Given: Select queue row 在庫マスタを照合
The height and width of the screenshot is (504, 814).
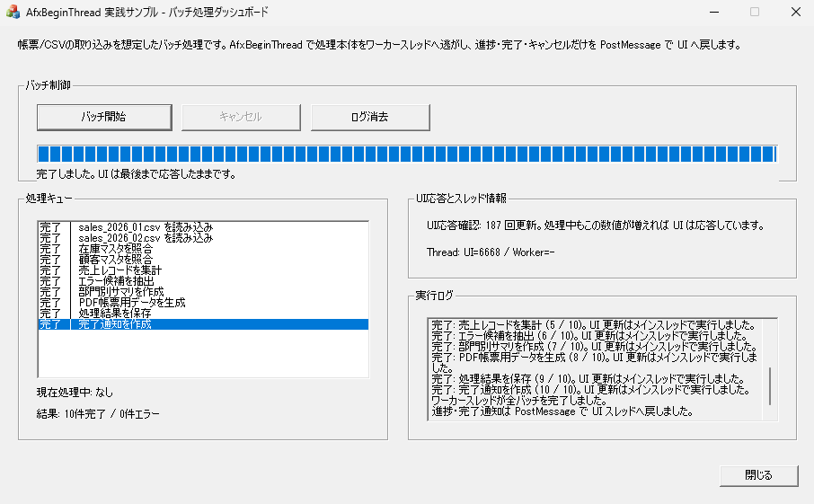Looking at the screenshot, I should 203,249.
